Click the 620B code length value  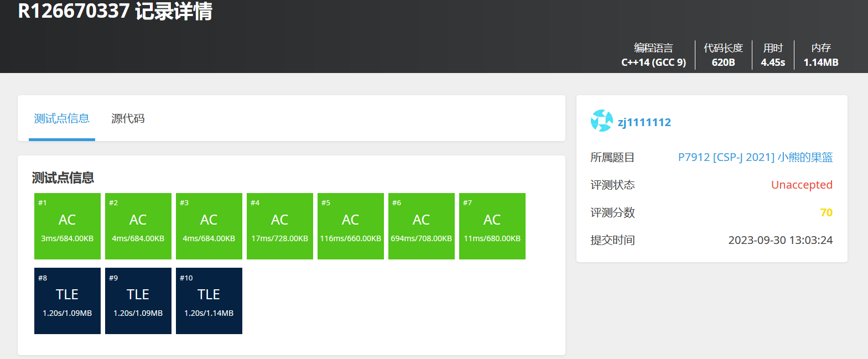click(x=723, y=63)
